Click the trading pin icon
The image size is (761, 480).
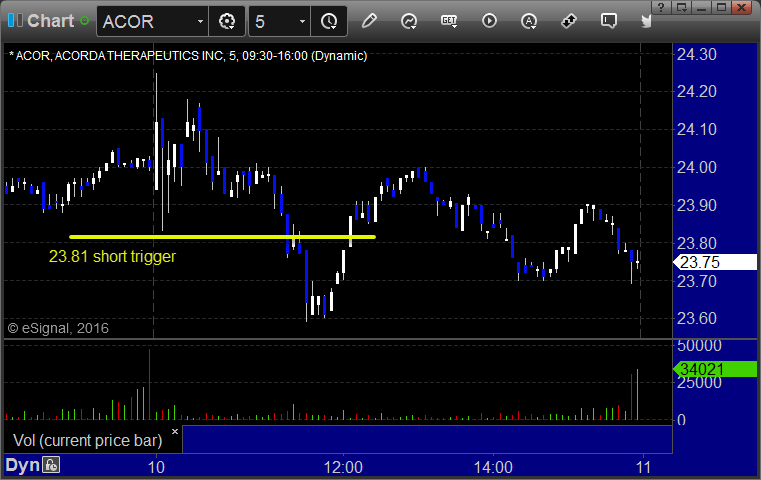(569, 21)
